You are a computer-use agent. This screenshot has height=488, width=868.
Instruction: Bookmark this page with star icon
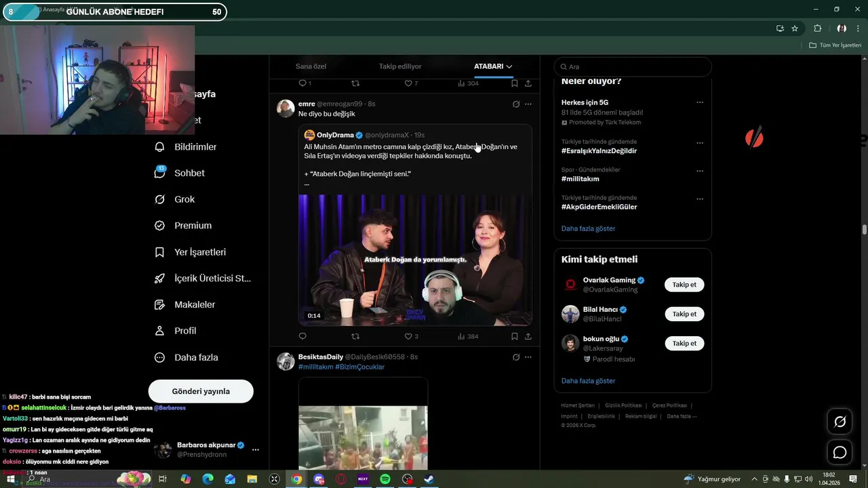795,28
